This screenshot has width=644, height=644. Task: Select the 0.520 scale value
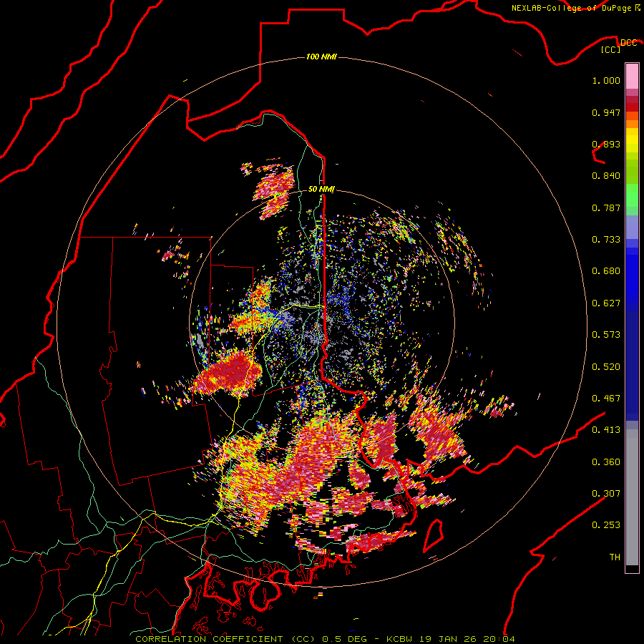[x=606, y=367]
